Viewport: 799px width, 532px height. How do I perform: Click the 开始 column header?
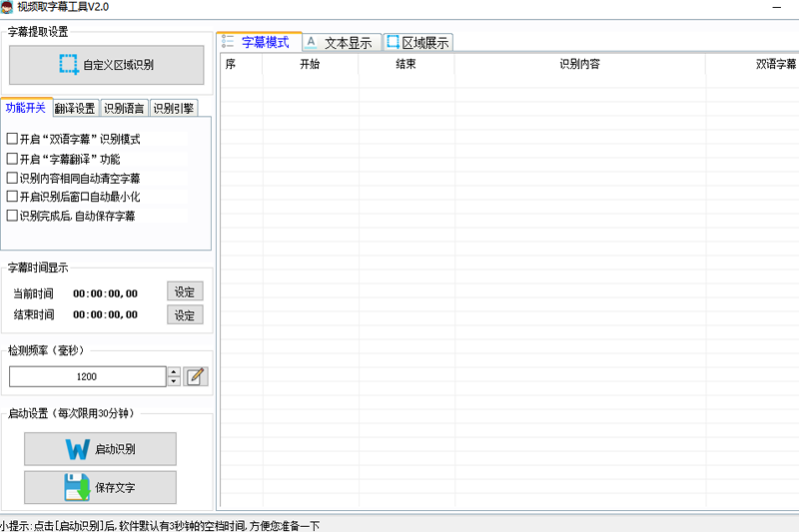click(310, 64)
